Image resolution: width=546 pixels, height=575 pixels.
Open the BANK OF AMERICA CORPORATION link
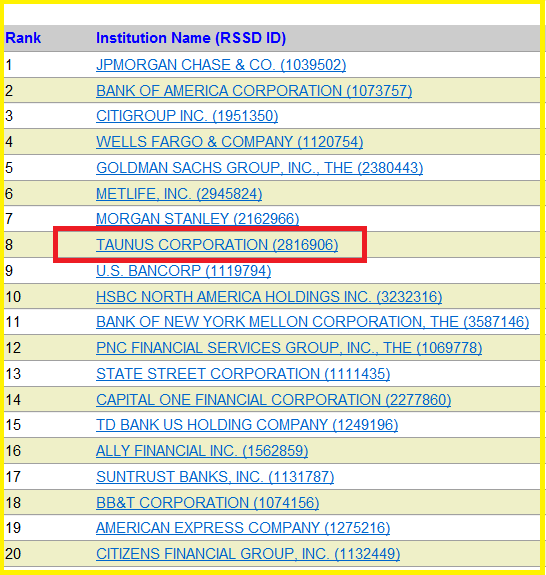254,91
